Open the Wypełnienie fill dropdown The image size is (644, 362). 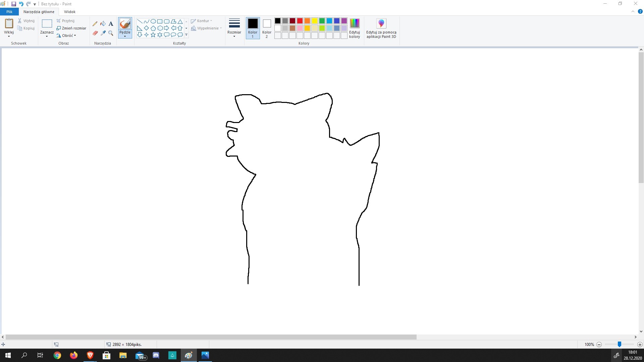click(207, 28)
